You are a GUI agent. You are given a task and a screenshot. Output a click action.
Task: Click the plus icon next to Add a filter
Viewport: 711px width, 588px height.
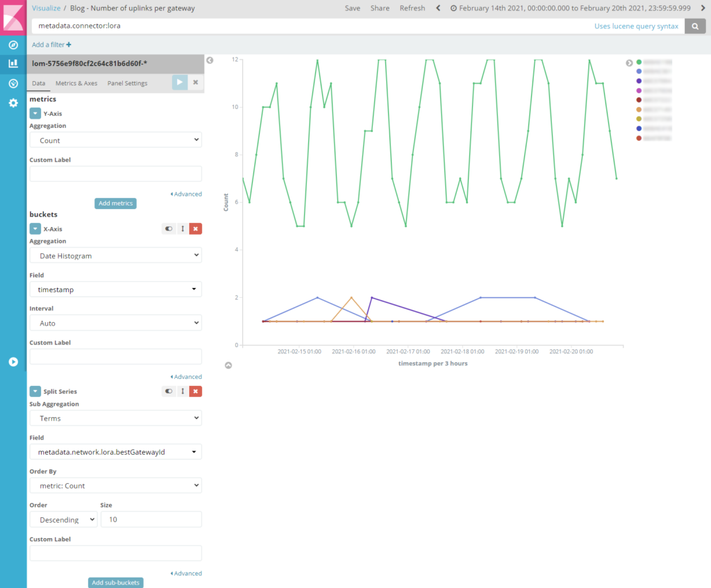(69, 44)
